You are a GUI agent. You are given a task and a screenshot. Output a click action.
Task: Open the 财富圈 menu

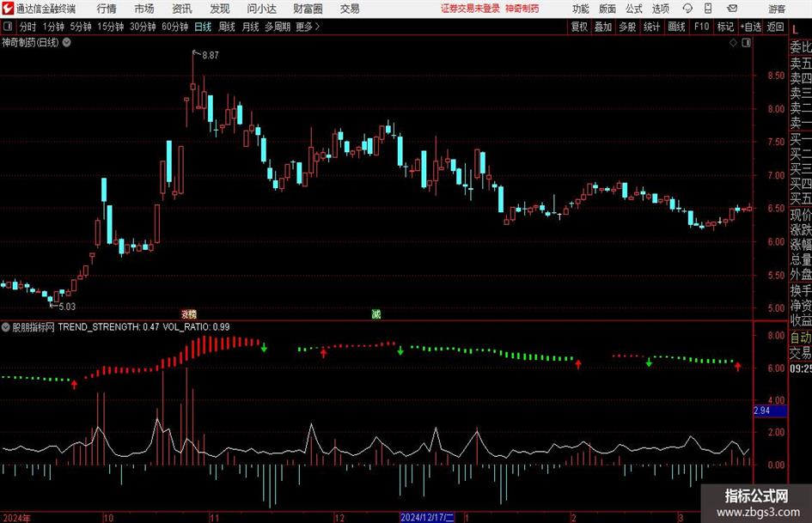coord(308,9)
